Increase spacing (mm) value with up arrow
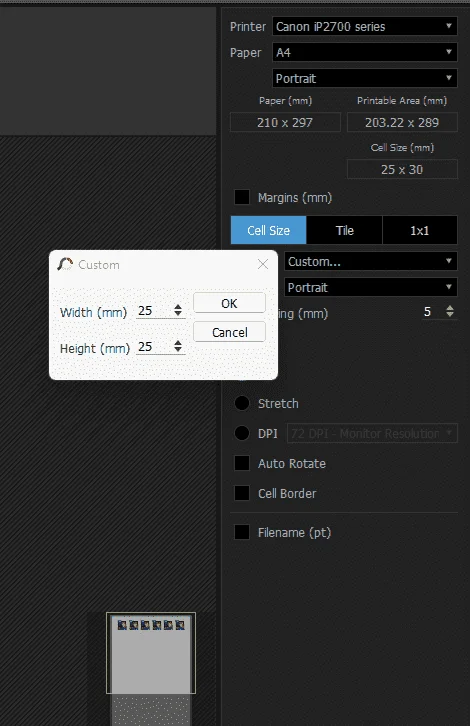 (x=450, y=308)
